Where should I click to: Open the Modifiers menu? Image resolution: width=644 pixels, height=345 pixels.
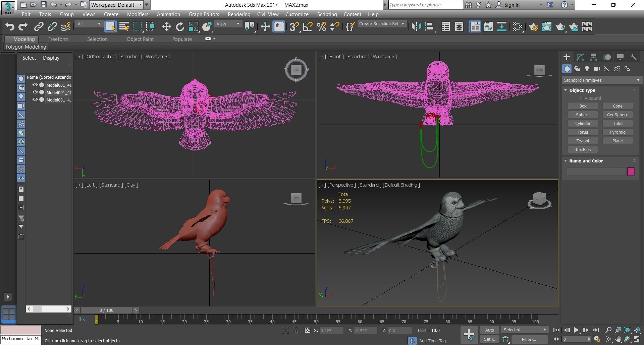click(138, 14)
